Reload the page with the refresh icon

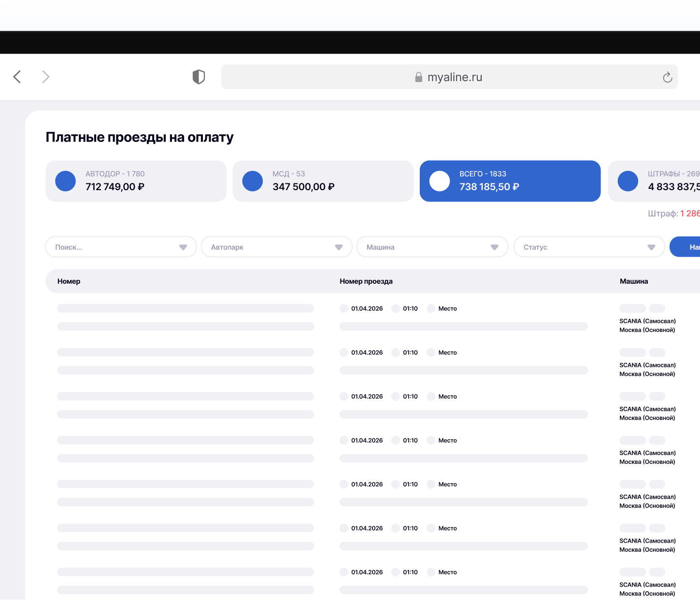[x=667, y=77]
